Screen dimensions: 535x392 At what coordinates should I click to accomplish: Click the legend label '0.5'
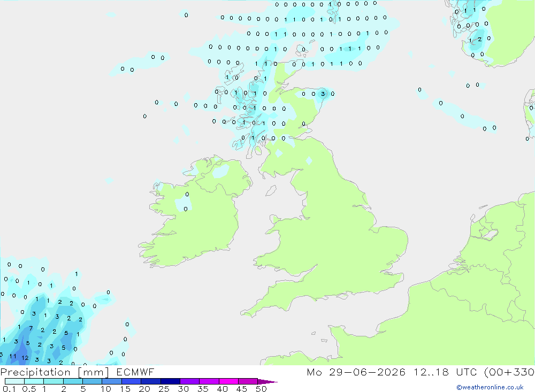pyautogui.click(x=29, y=389)
